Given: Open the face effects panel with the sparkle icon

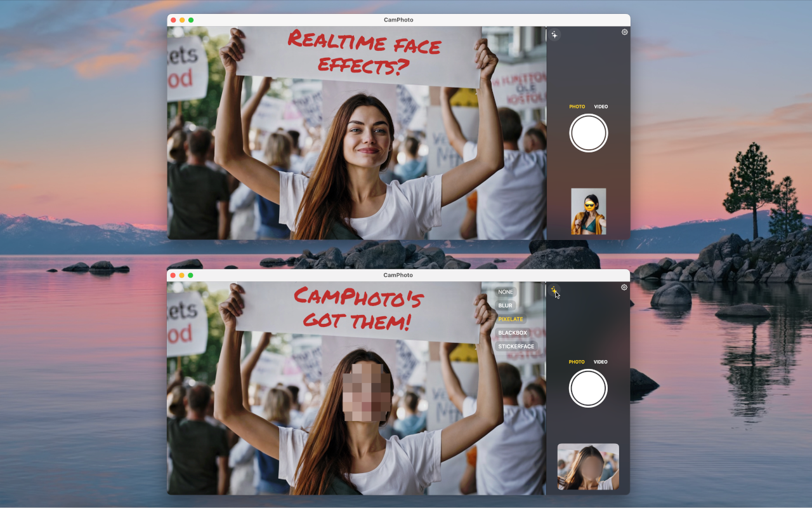Looking at the screenshot, I should click(x=554, y=34).
